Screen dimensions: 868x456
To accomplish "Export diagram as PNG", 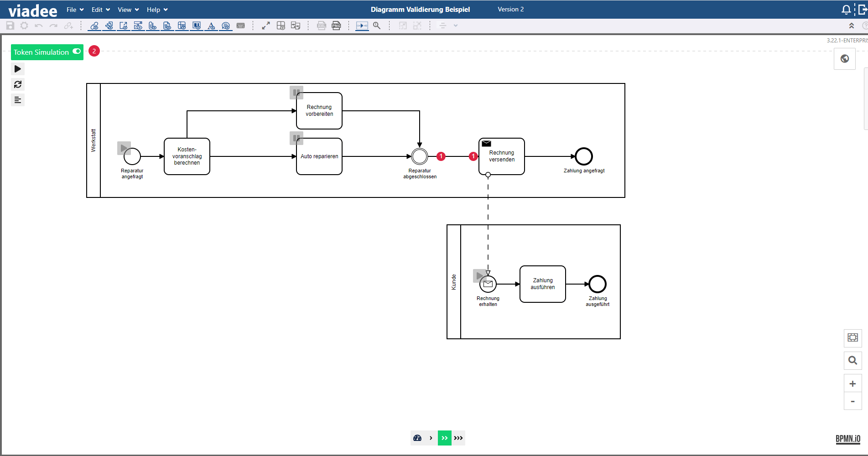I will (x=336, y=26).
